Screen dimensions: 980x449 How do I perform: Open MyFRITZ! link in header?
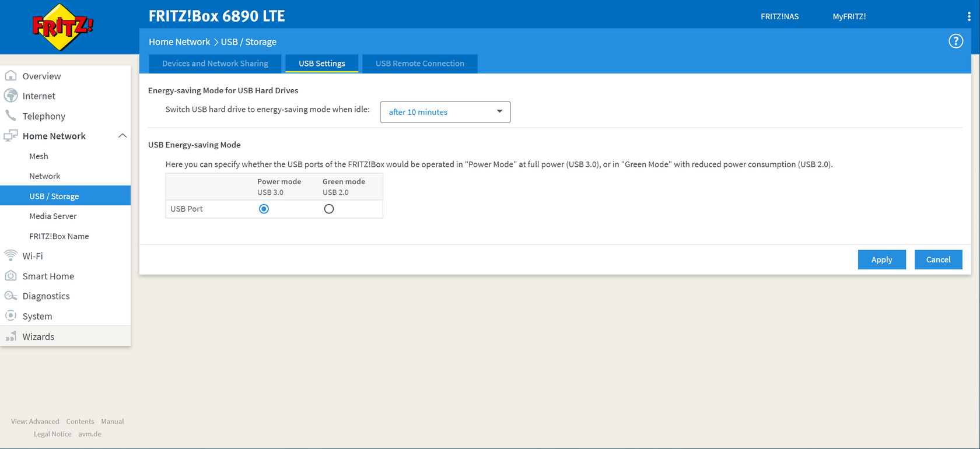click(x=849, y=16)
